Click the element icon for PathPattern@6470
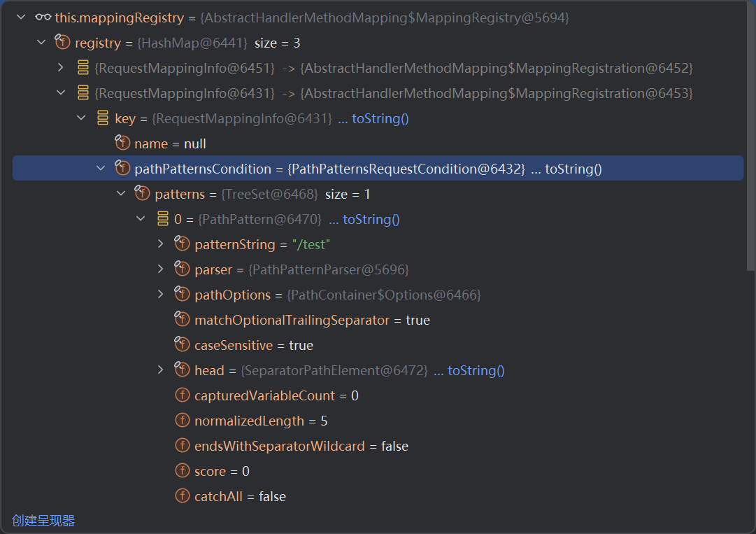 coord(162,219)
